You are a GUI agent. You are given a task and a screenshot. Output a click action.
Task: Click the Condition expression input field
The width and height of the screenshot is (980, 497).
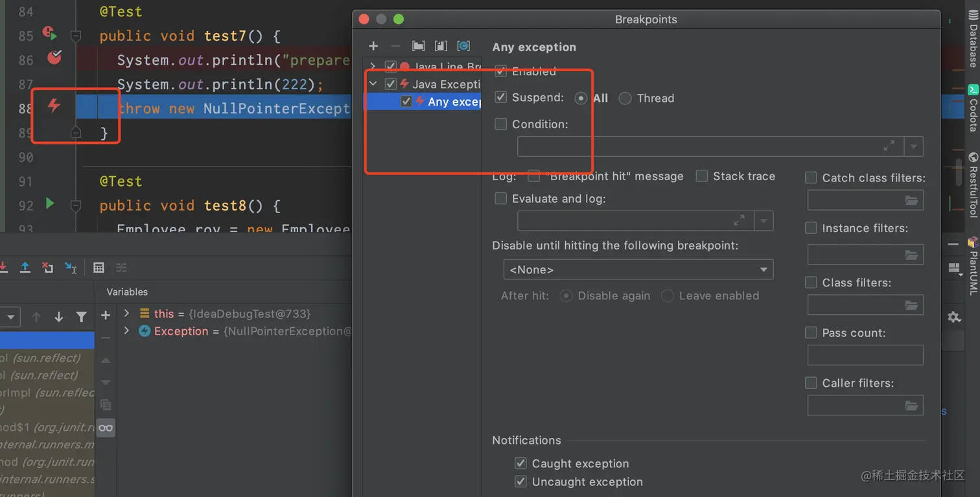710,146
